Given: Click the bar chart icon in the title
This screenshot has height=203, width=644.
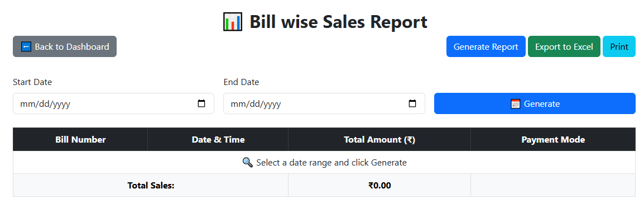Looking at the screenshot, I should [x=233, y=21].
